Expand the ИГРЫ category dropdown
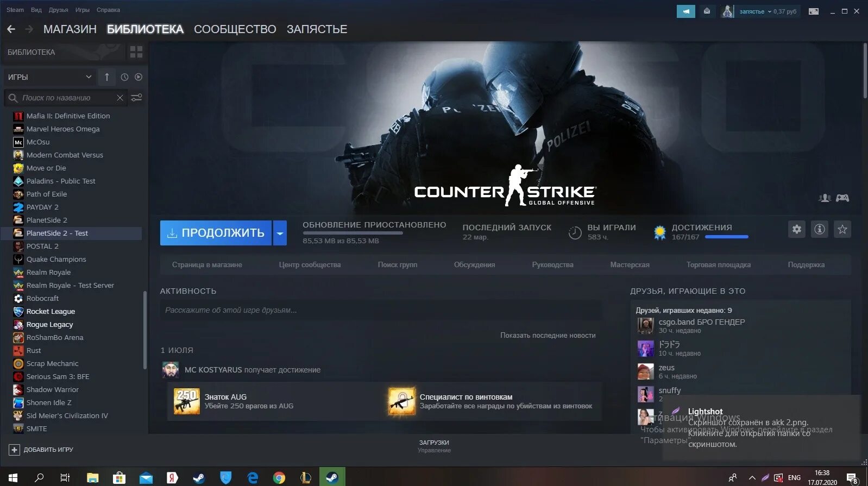The height and width of the screenshot is (486, 868). pos(50,77)
